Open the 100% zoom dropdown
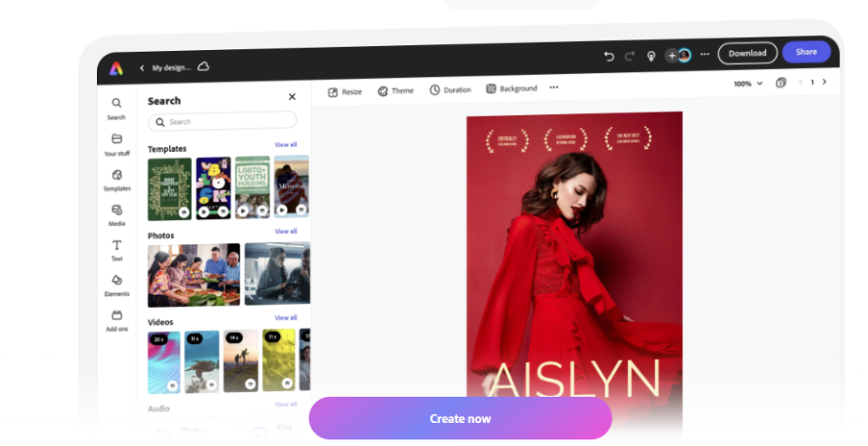 point(748,83)
